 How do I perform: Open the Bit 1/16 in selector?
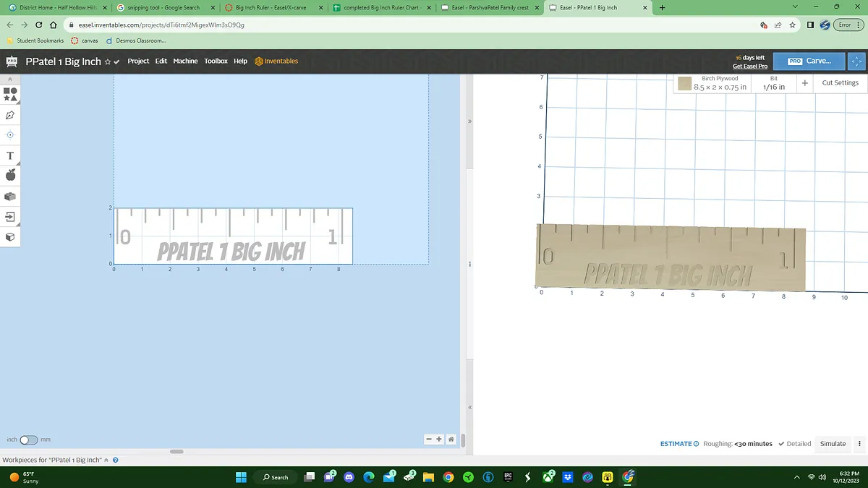pos(773,83)
